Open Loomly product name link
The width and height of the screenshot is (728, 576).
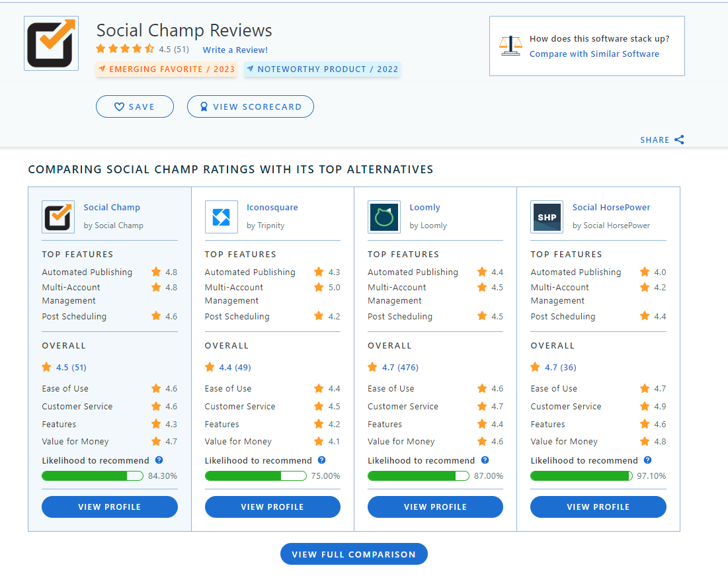tap(425, 208)
